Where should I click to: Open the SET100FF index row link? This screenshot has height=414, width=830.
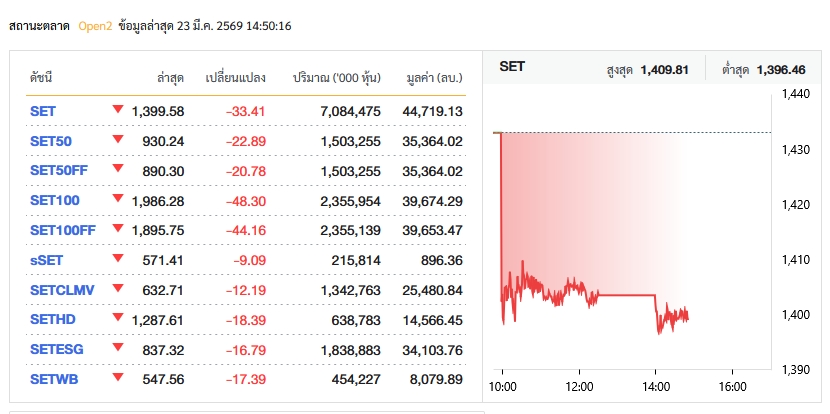point(63,230)
